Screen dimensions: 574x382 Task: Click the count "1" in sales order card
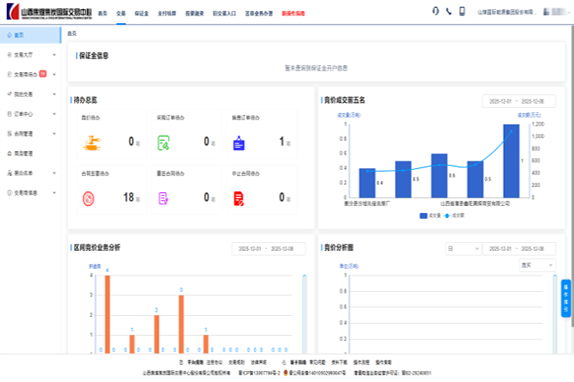click(282, 141)
